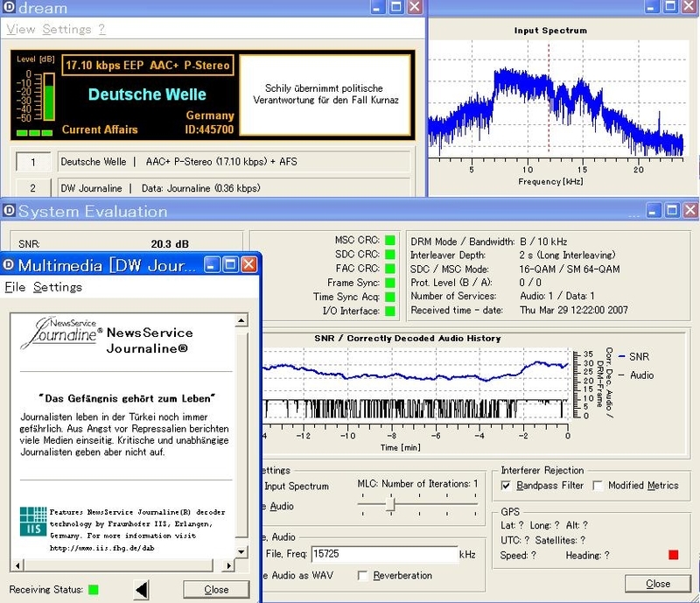Click the 17.10 kbps EEP AAC+ P-Stereo label
This screenshot has width=700, height=603.
pyautogui.click(x=147, y=66)
